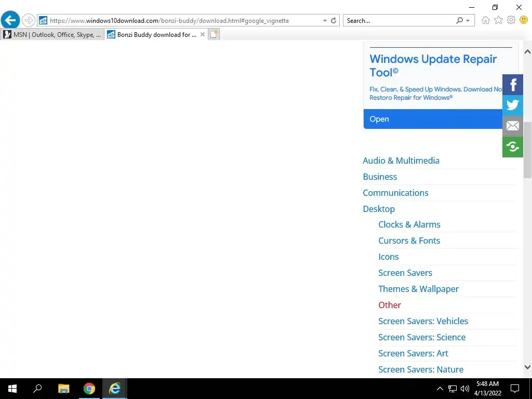Click the Home icon in the toolbar
This screenshot has height=399, width=532.
pos(486,20)
